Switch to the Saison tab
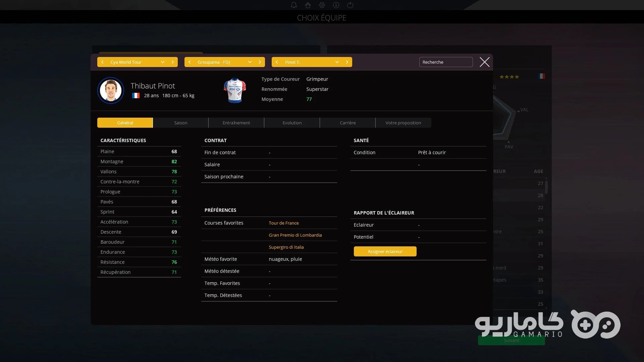 tap(181, 123)
